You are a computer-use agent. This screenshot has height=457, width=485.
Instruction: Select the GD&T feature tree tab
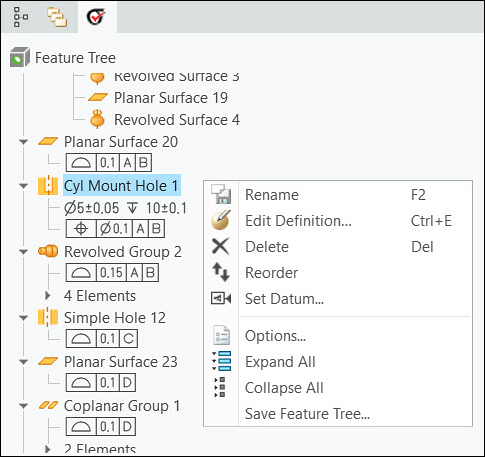pos(96,17)
